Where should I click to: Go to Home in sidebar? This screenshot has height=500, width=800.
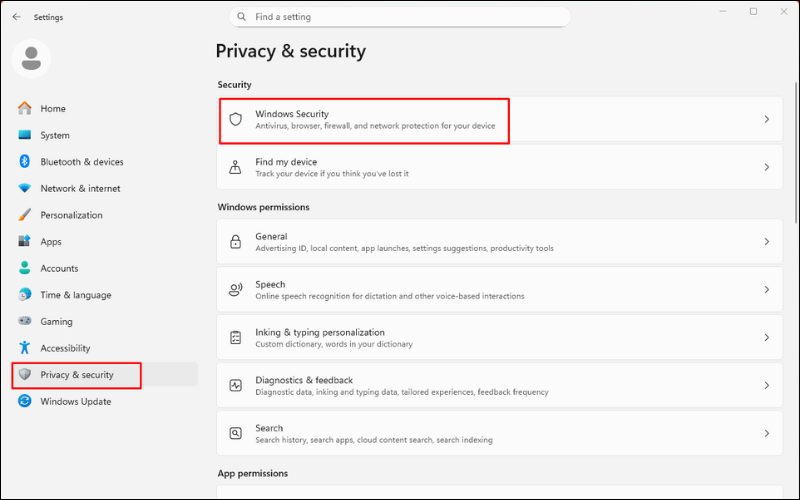pyautogui.click(x=53, y=108)
